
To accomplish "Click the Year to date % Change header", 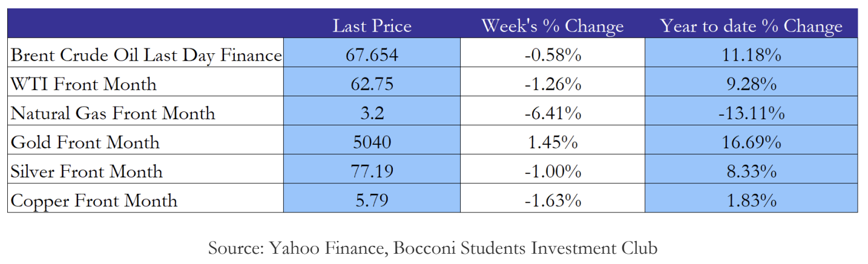I will pyautogui.click(x=751, y=26).
